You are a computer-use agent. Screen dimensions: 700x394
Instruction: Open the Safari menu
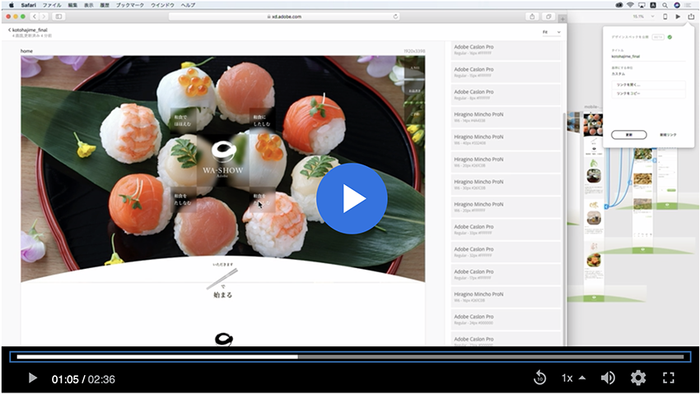tap(29, 5)
